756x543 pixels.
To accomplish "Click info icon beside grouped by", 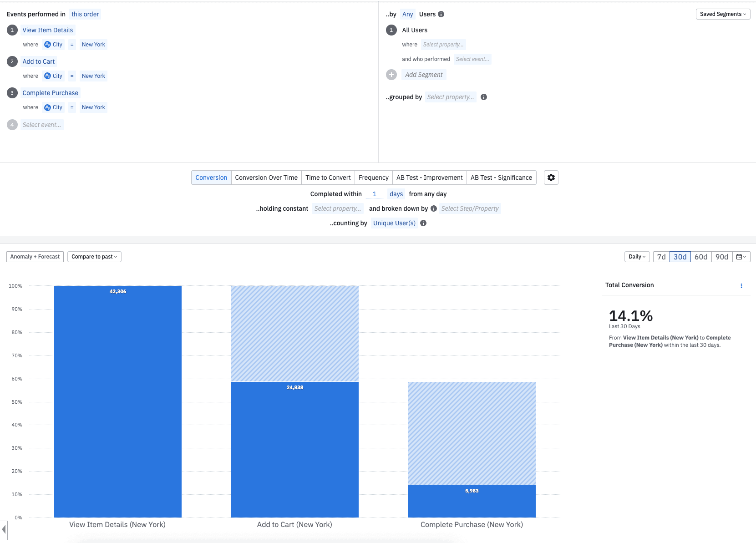I will point(484,97).
